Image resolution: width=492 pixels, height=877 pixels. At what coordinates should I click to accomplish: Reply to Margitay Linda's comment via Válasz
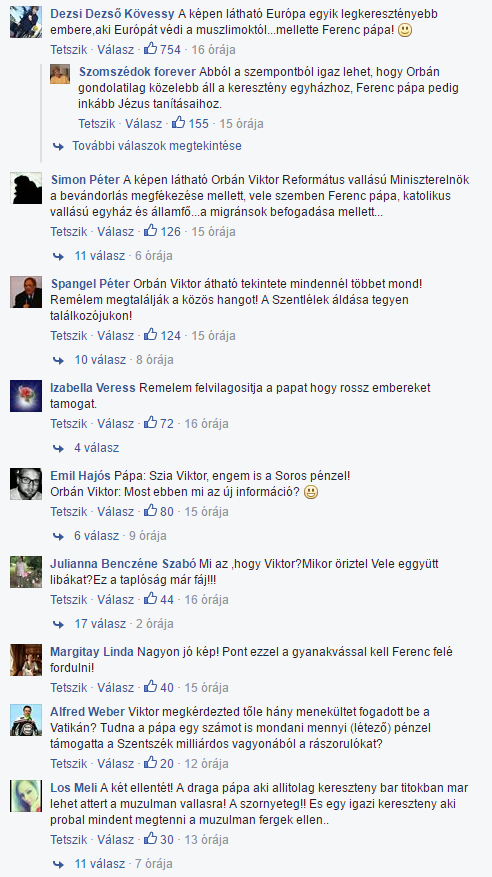116,687
